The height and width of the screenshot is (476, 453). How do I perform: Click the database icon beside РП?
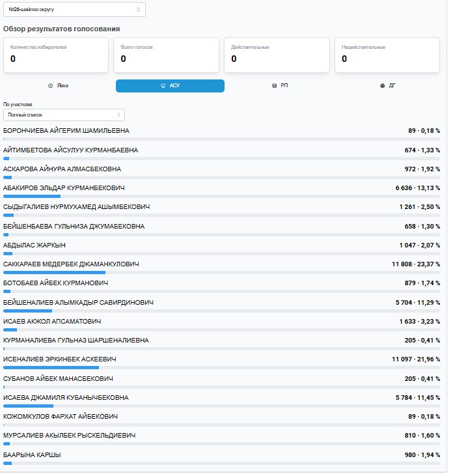tap(274, 86)
